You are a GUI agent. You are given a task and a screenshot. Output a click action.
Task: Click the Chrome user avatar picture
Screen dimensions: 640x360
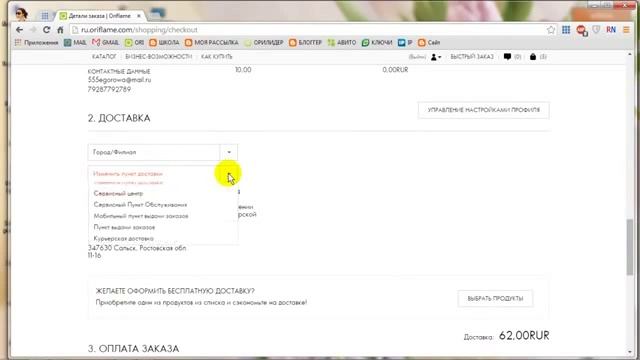(x=21, y=14)
